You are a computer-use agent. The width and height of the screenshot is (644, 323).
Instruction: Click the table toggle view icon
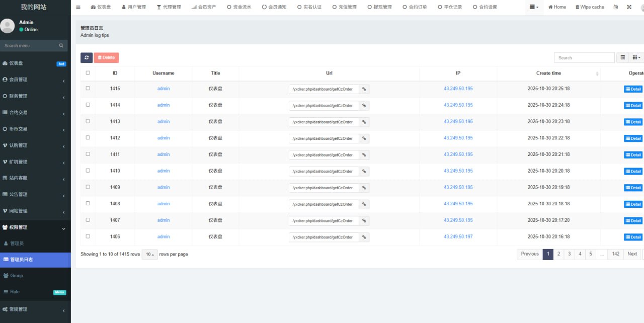623,58
